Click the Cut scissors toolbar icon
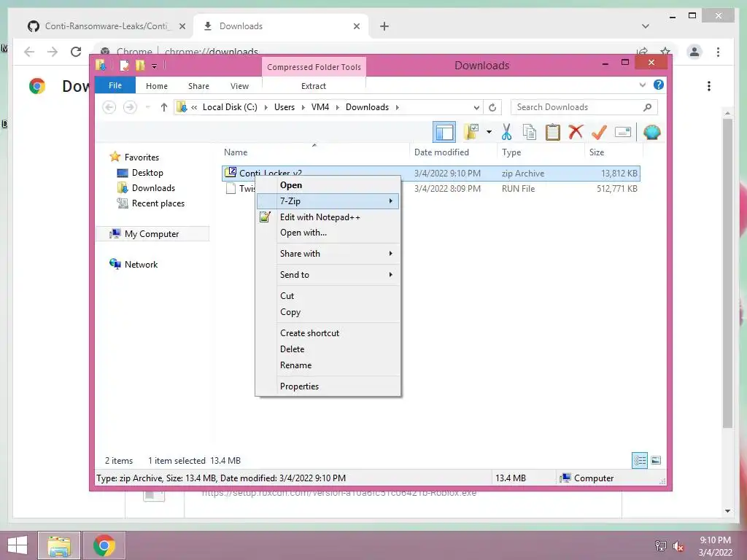Image resolution: width=747 pixels, height=560 pixels. [506, 132]
